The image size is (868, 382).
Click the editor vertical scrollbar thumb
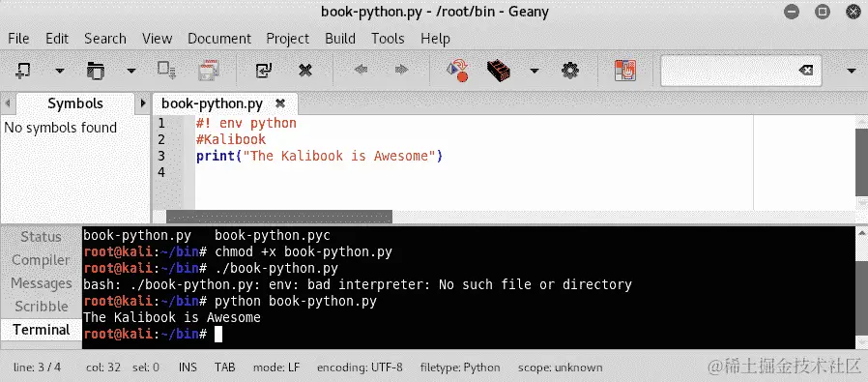861,162
